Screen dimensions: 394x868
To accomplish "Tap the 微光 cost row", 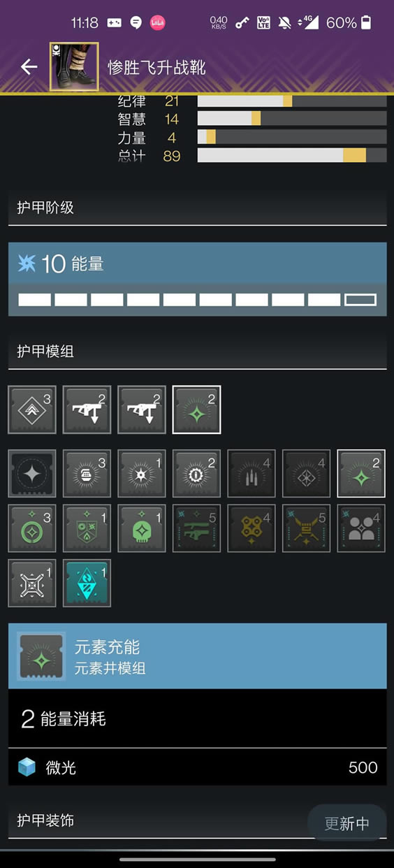I will pos(197,767).
